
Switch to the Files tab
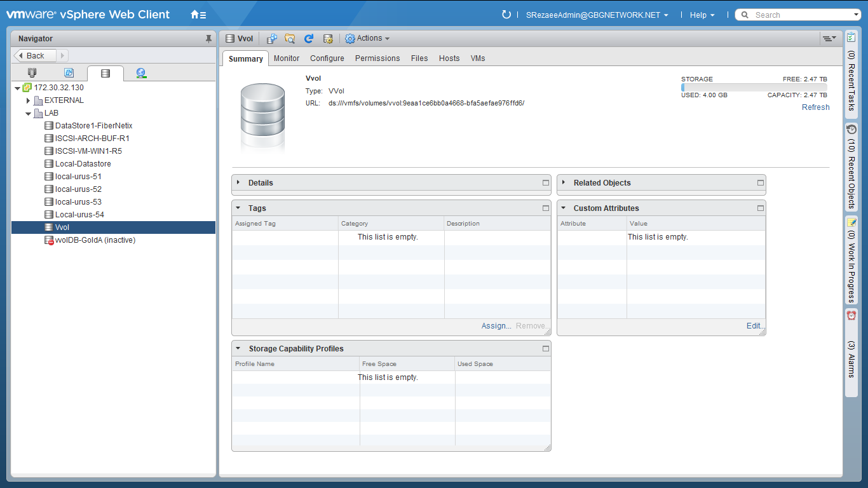[x=419, y=58]
